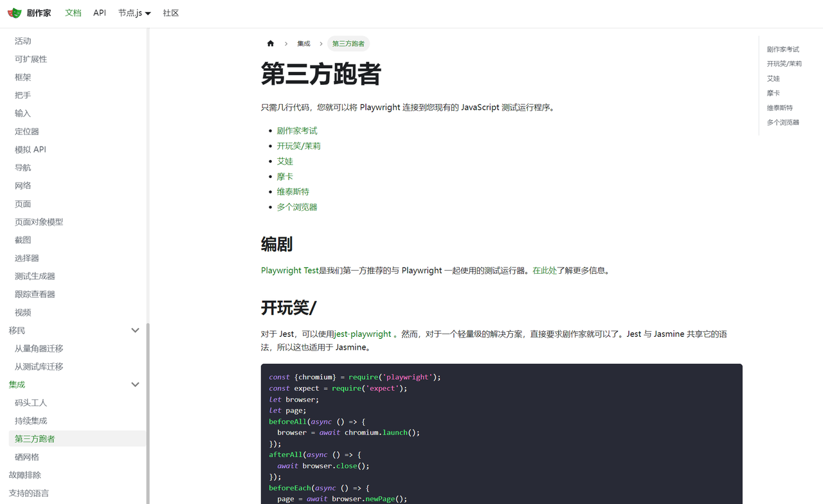Open the API navigation item
Image resolution: width=823 pixels, height=504 pixels.
(x=100, y=13)
